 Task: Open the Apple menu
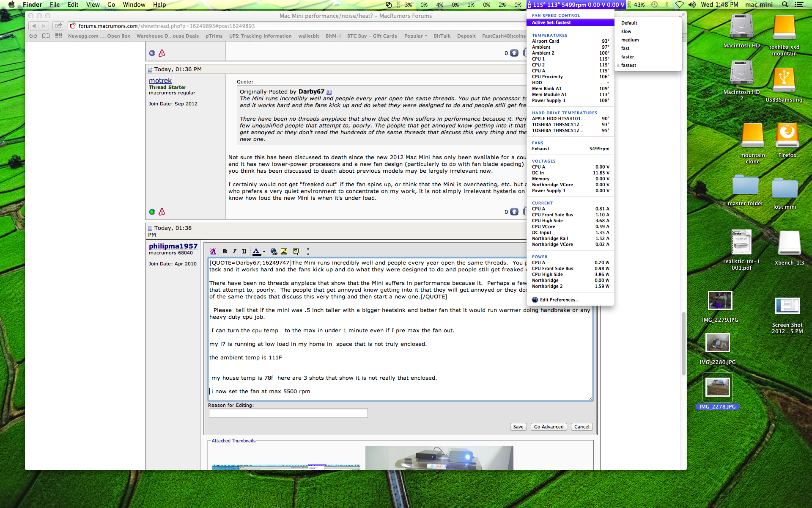[x=11, y=5]
